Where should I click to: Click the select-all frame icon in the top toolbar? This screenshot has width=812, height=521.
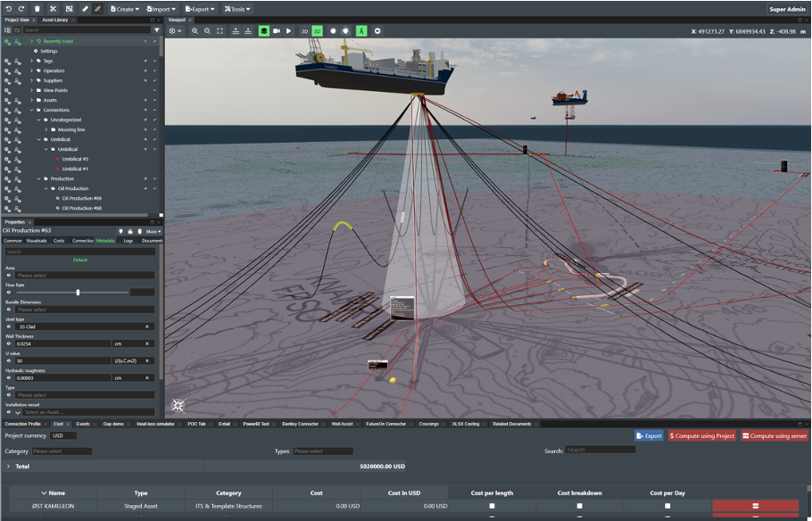[69, 9]
